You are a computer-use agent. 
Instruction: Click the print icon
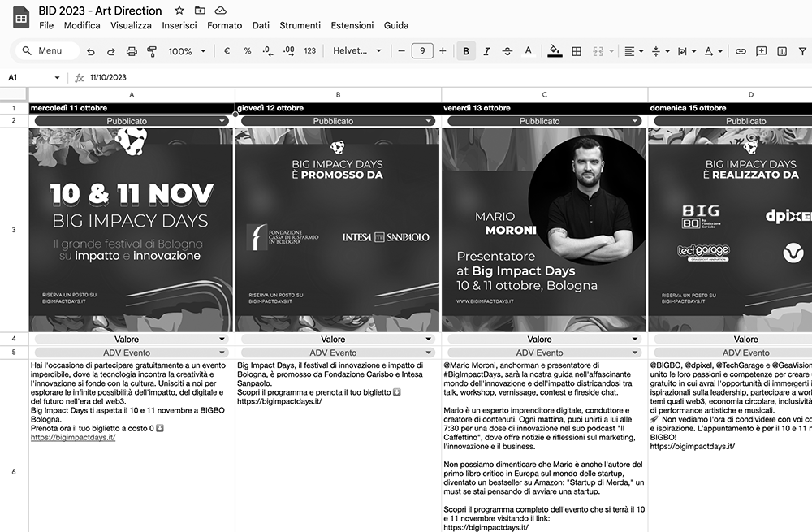tap(132, 51)
